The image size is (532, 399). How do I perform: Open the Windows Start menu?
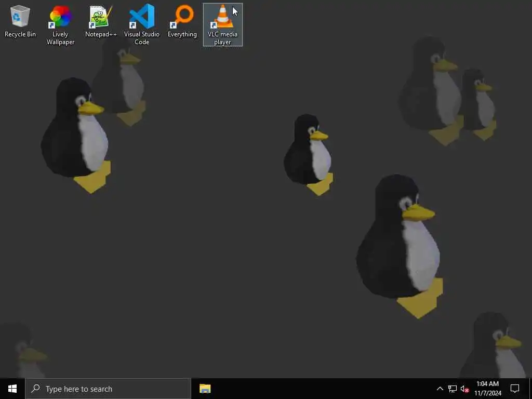click(x=12, y=389)
